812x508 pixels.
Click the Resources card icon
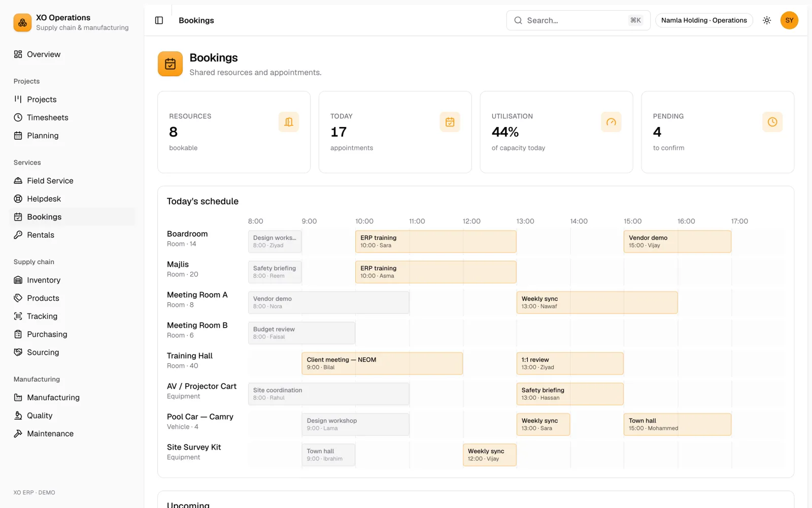(x=289, y=122)
